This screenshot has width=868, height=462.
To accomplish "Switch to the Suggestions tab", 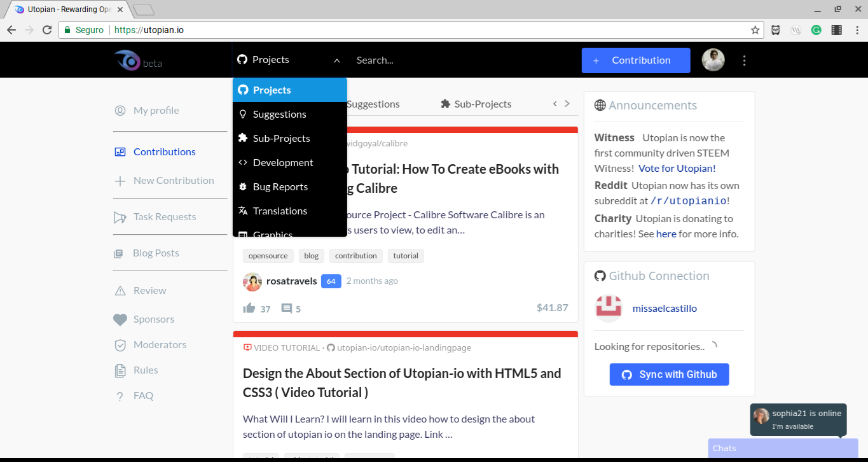I will point(373,104).
